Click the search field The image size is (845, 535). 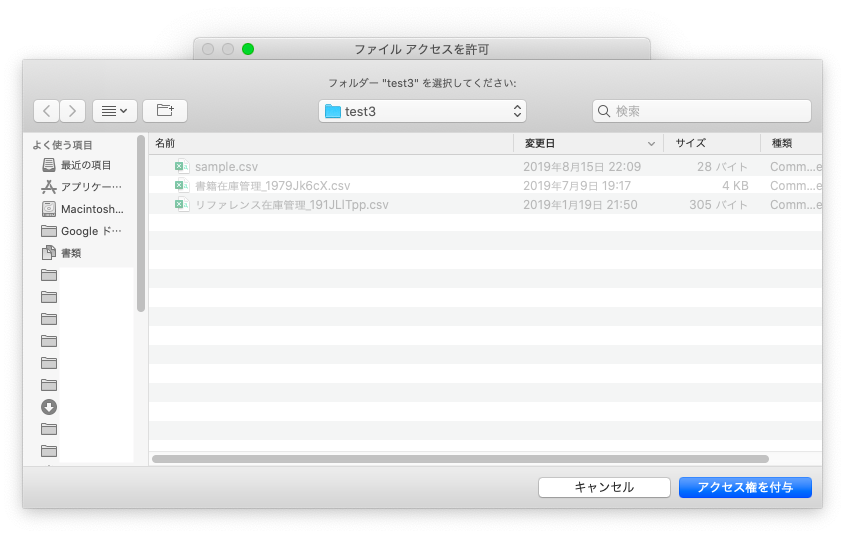click(x=701, y=111)
